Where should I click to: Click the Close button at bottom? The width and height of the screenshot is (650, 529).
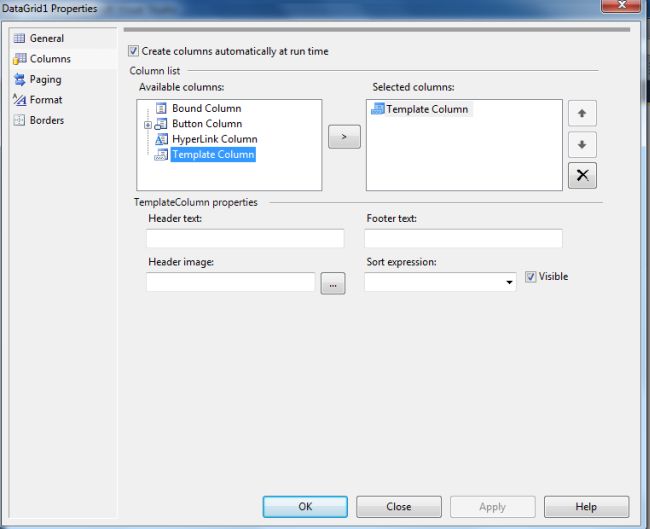click(399, 507)
